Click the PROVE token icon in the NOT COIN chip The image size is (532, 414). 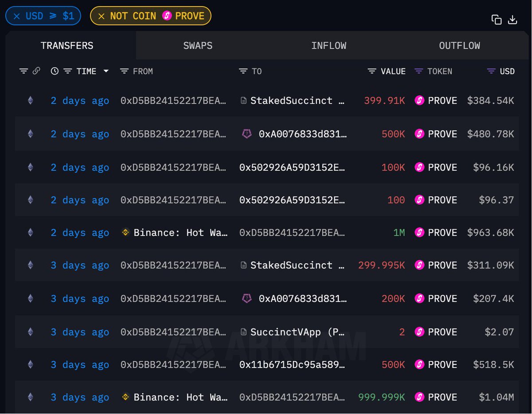(x=167, y=16)
